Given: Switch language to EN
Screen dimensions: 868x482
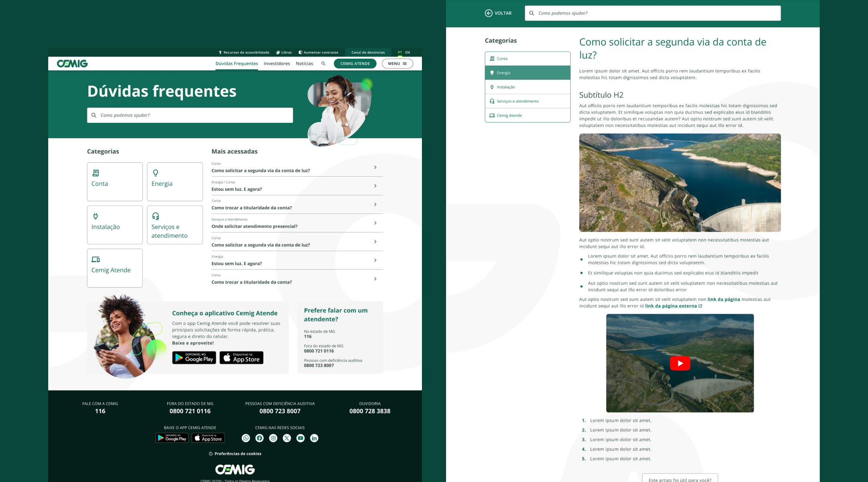Looking at the screenshot, I should 407,53.
